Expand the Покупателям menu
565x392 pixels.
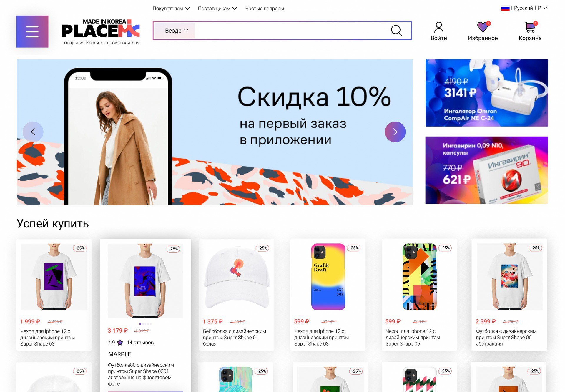pyautogui.click(x=171, y=9)
